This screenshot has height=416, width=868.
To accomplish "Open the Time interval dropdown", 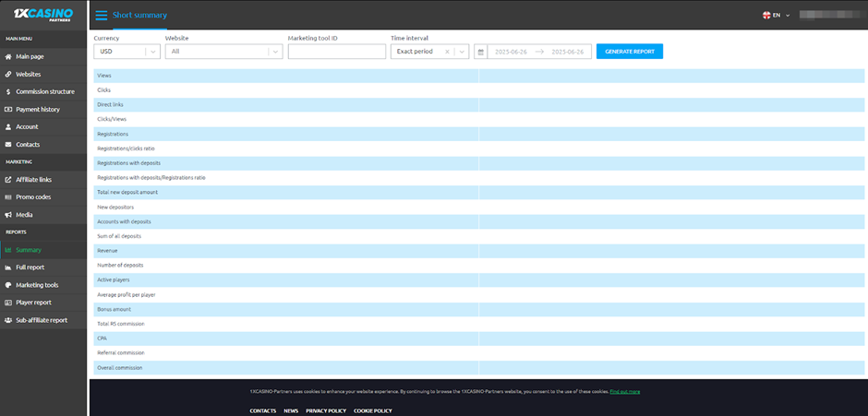I will coord(462,52).
